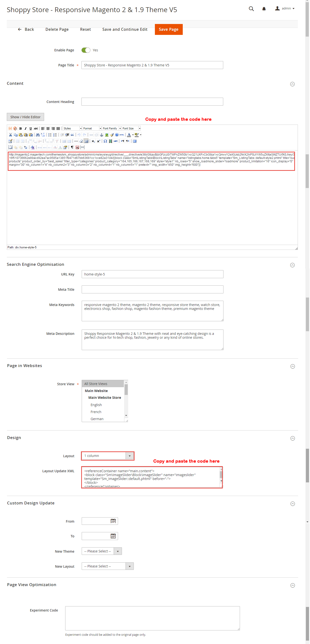
Task: Insert variable icon in editor
Action: point(10,128)
